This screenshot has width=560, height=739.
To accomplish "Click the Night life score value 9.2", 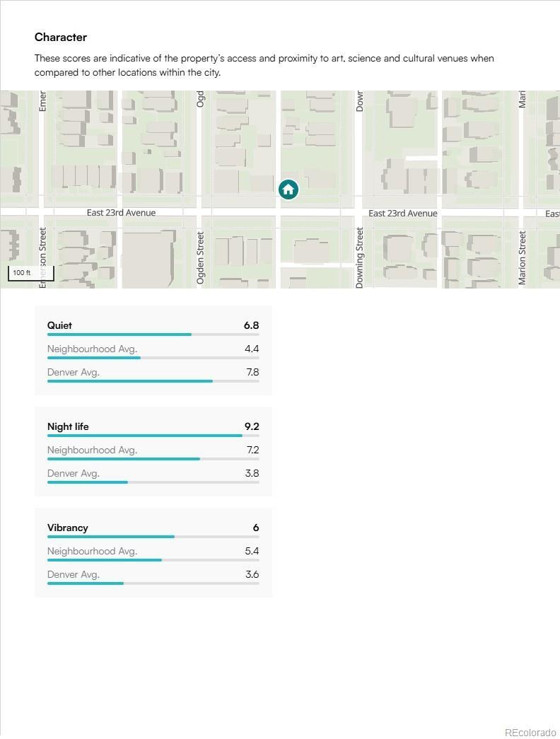I will pyautogui.click(x=252, y=426).
